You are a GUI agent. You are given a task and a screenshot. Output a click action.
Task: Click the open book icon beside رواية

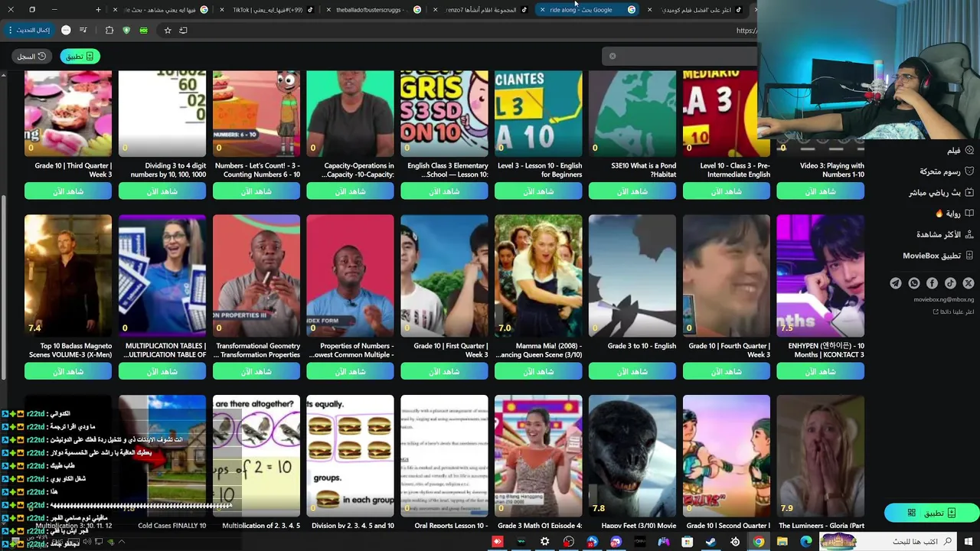point(969,214)
